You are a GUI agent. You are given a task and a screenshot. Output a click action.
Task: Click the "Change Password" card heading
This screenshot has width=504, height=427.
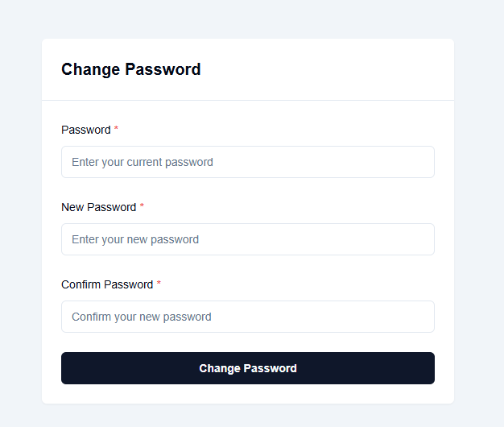(131, 69)
